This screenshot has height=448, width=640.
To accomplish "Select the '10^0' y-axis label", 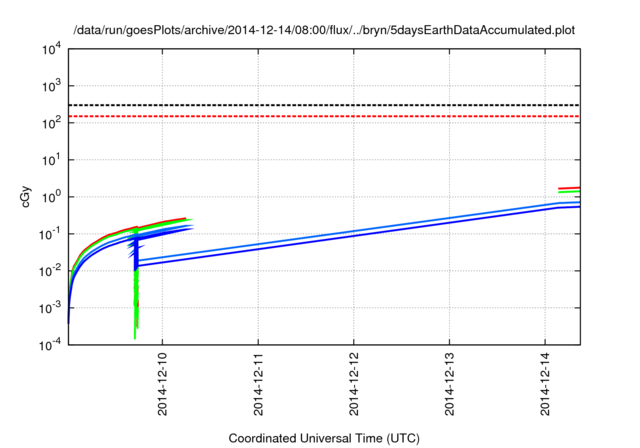I will point(52,197).
